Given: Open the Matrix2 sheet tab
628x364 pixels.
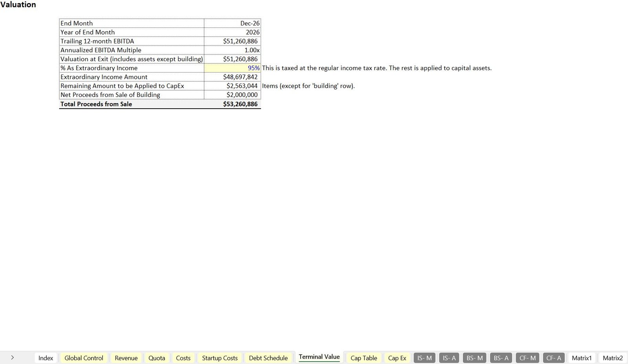Looking at the screenshot, I should click(612, 358).
